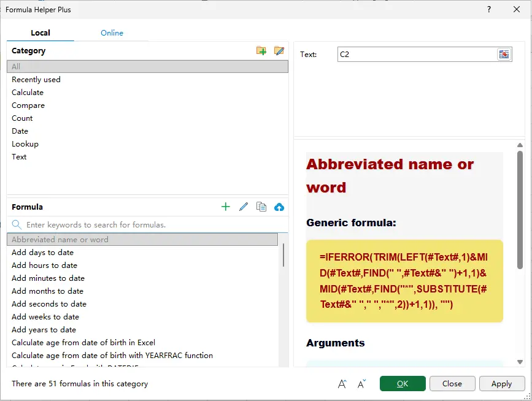
Task: Click the edit category icon
Action: pos(279,51)
